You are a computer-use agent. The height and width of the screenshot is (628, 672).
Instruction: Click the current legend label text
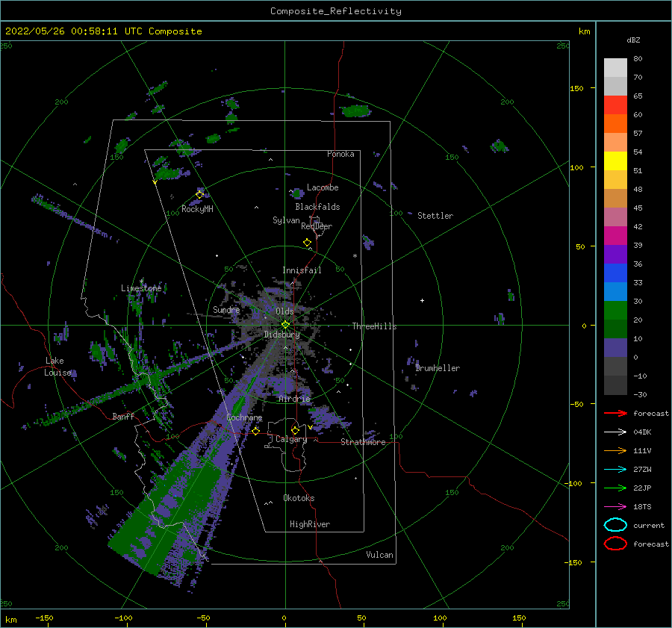point(649,525)
